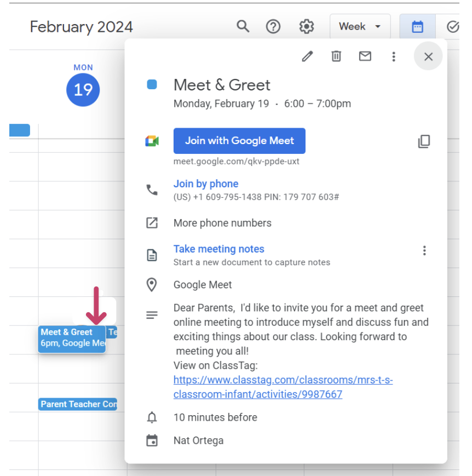Edit the Meet & Greet event

click(307, 56)
